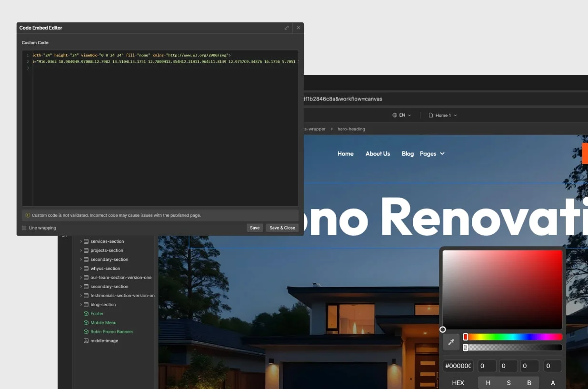
Task: Click the A alpha label
Action: click(x=553, y=383)
